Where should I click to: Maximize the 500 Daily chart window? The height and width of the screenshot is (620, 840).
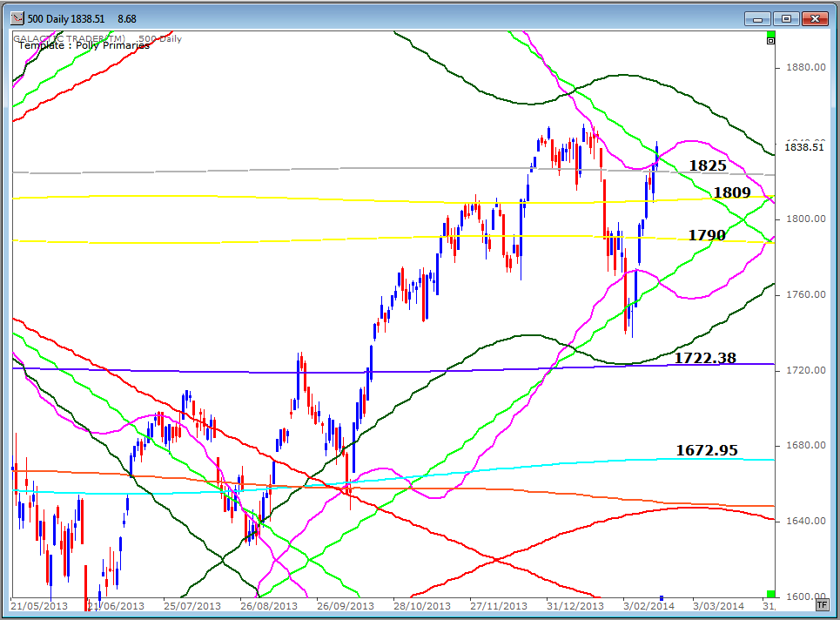(786, 19)
